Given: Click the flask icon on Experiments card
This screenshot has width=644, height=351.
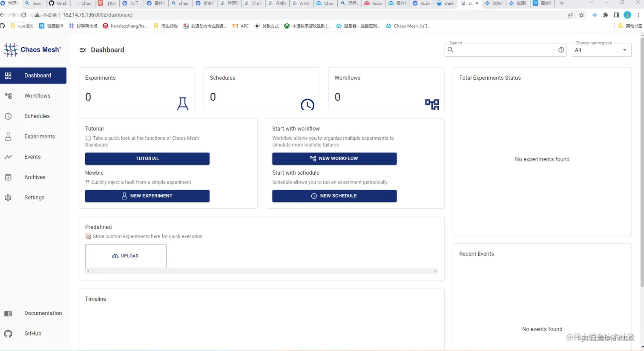Looking at the screenshot, I should pos(183,104).
